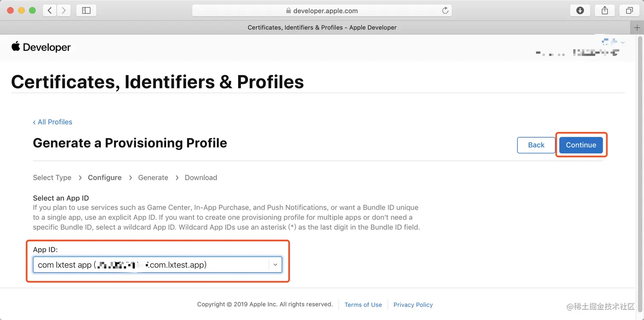Open the account menu chevron at top right
The image size is (644, 320).
pyautogui.click(x=623, y=42)
